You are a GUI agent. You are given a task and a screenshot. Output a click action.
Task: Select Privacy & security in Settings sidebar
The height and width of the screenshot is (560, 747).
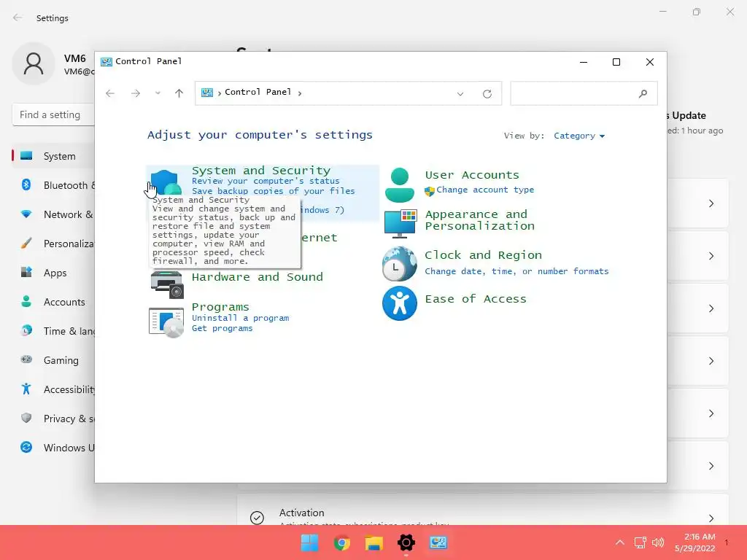pyautogui.click(x=54, y=419)
